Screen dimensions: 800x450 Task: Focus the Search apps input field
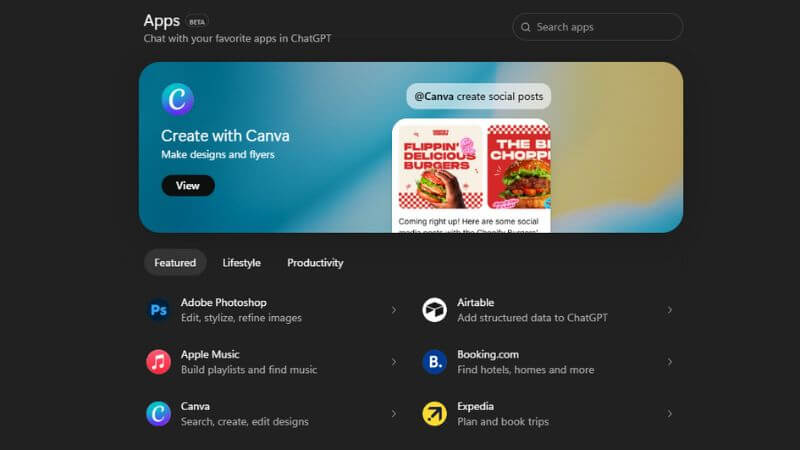(x=597, y=27)
